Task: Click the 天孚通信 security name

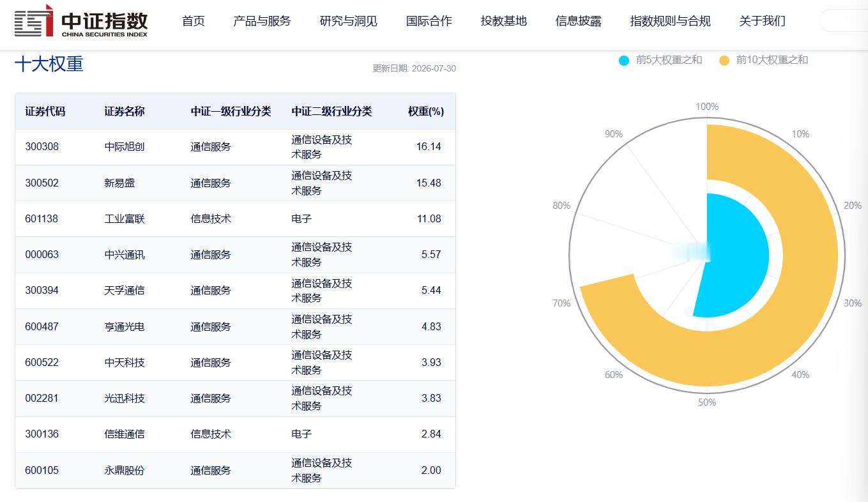Action: coord(125,290)
